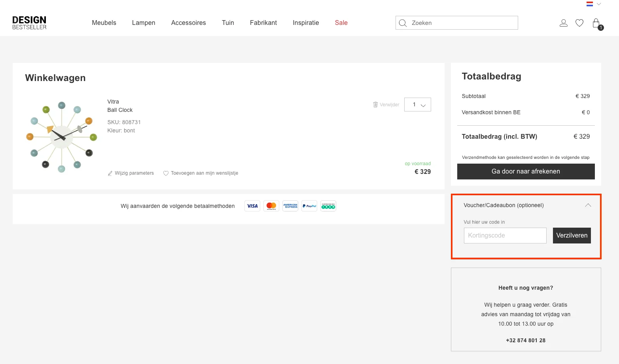Open the language flag selector
This screenshot has height=364, width=619.
tap(593, 4)
